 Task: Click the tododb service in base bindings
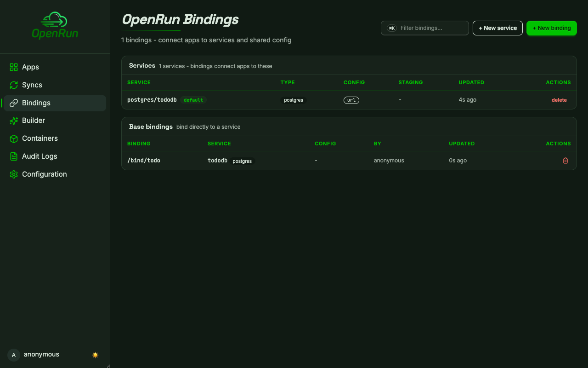[217, 161]
